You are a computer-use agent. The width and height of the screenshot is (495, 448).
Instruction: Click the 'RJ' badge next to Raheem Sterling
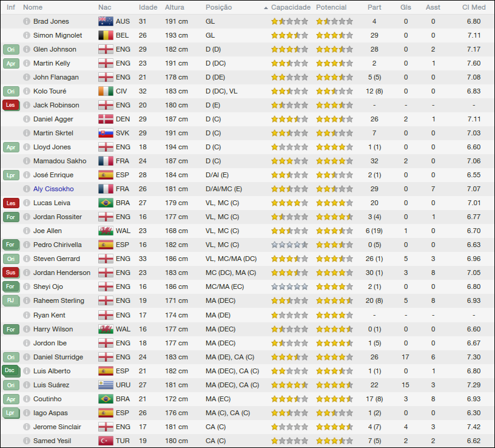(11, 300)
